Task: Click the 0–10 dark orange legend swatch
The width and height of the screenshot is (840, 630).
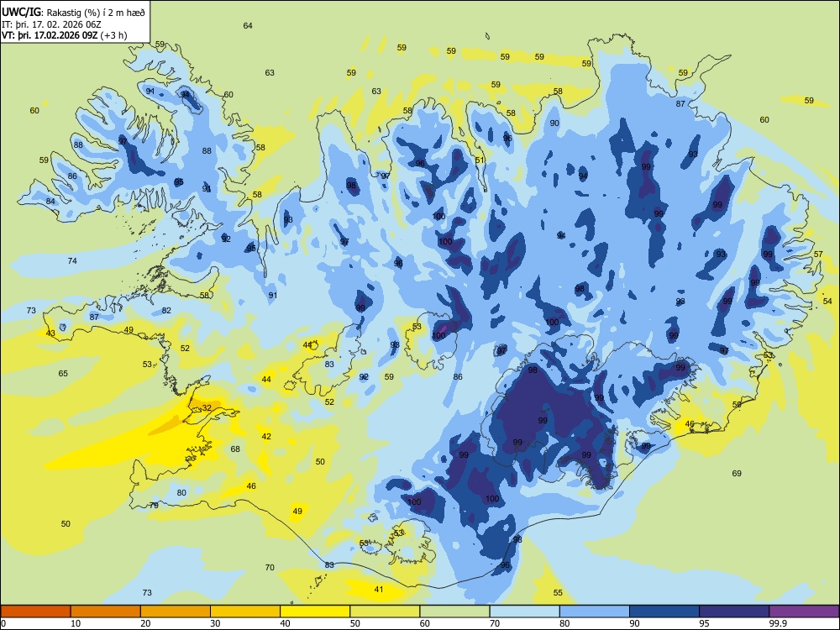Action: (x=35, y=612)
